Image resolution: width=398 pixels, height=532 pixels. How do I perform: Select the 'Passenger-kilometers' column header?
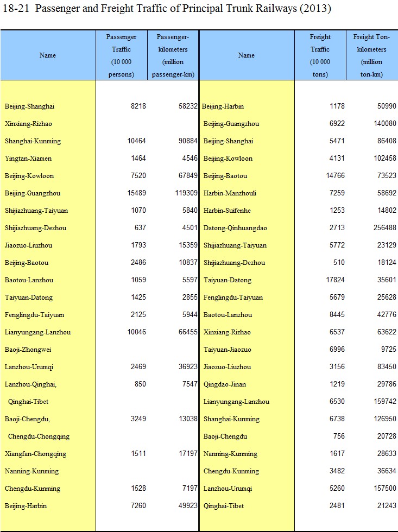[x=173, y=55]
